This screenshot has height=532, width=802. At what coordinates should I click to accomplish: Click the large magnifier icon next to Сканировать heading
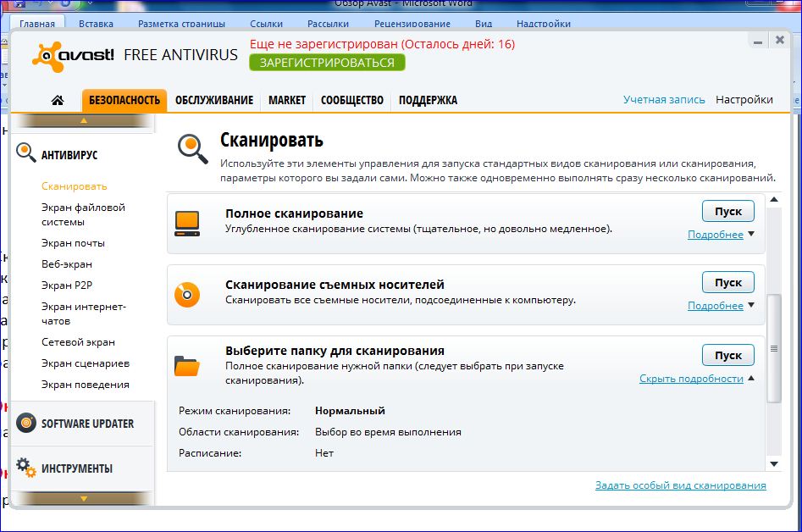click(x=193, y=149)
